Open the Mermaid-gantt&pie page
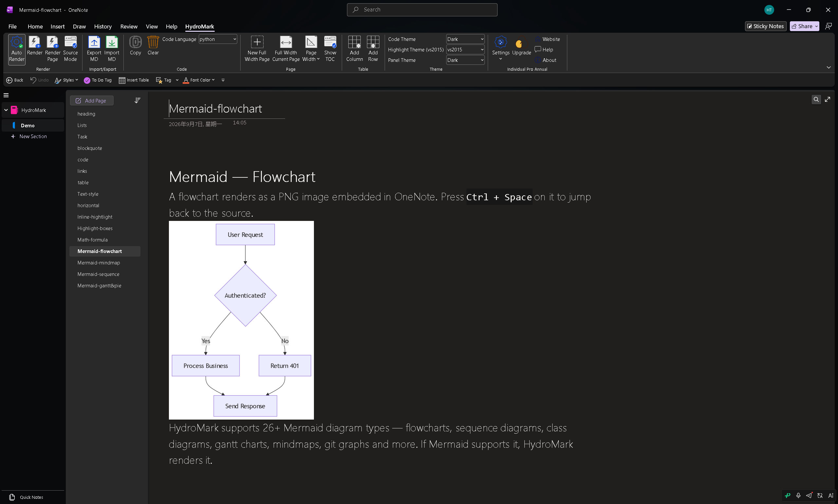 [x=105, y=286]
